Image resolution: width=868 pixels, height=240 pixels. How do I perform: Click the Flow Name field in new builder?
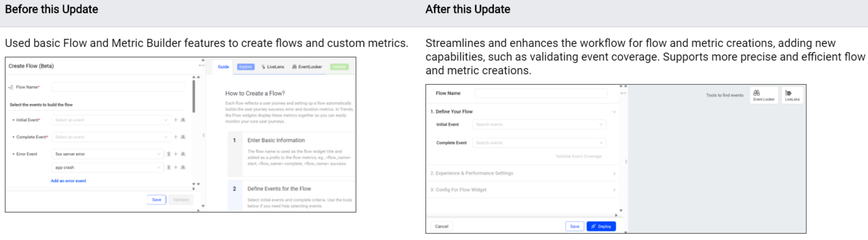pos(541,93)
